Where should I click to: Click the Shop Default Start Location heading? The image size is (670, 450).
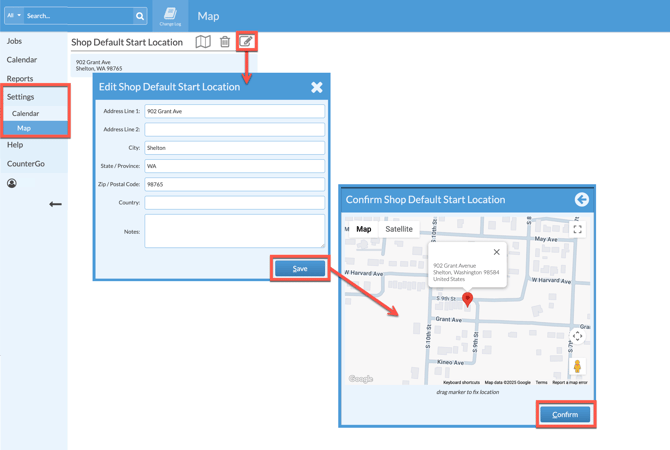(x=127, y=42)
